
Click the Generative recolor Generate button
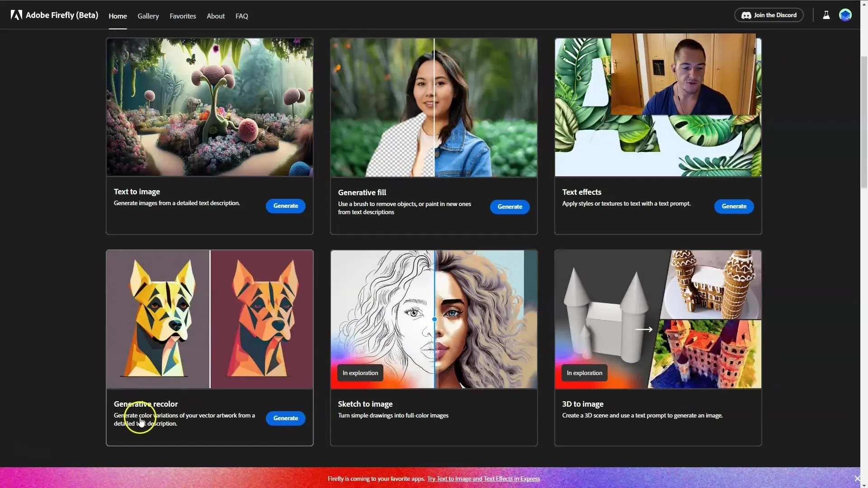tap(286, 418)
